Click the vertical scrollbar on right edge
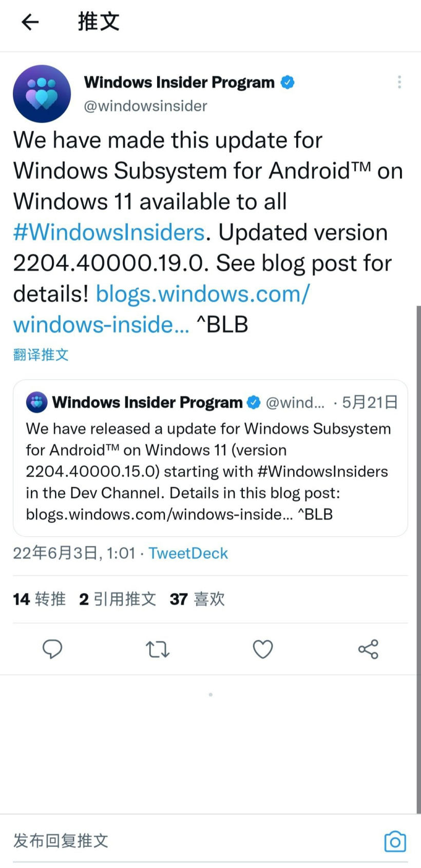 418,559
